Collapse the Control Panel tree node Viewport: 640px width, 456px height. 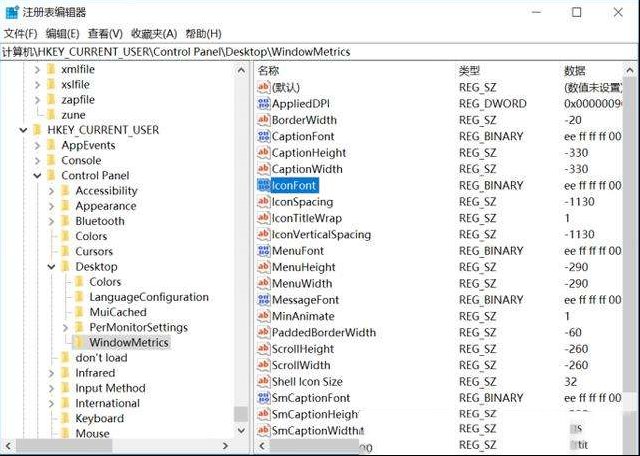point(38,176)
